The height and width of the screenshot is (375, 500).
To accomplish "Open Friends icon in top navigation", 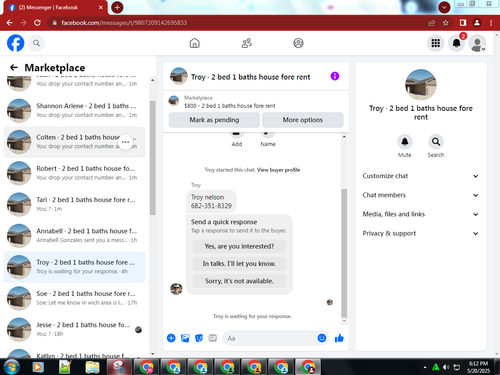I will 247,43.
